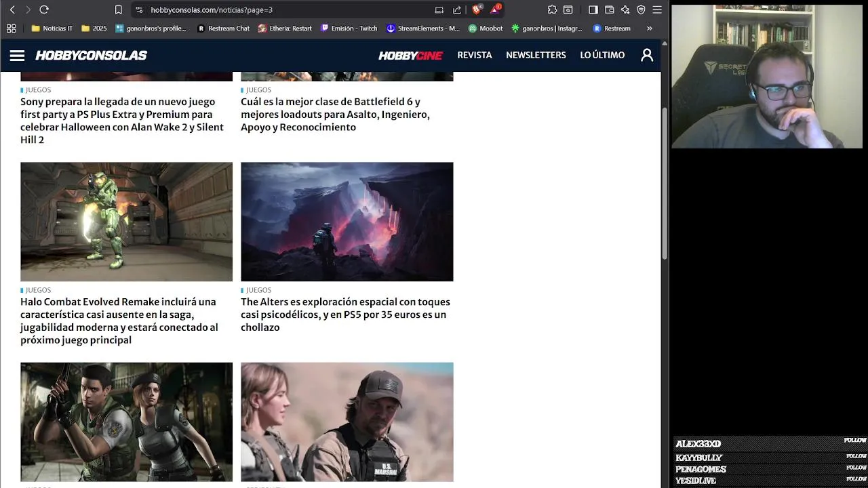Open the Noticias IT bookmark folder
The width and height of the screenshot is (868, 488).
pyautogui.click(x=52, y=28)
